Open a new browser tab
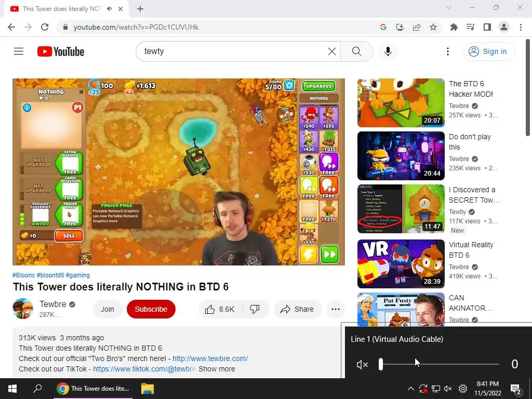532x399 pixels. pos(140,9)
